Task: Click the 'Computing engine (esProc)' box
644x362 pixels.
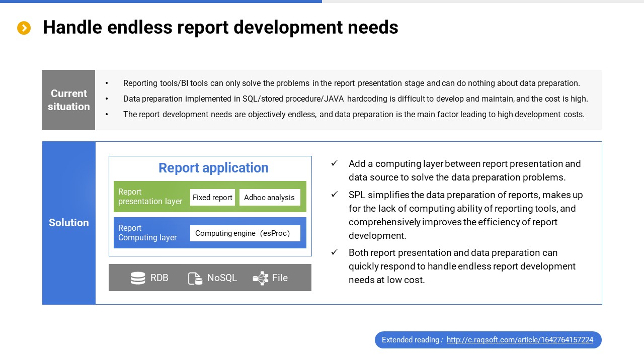Action: [245, 233]
